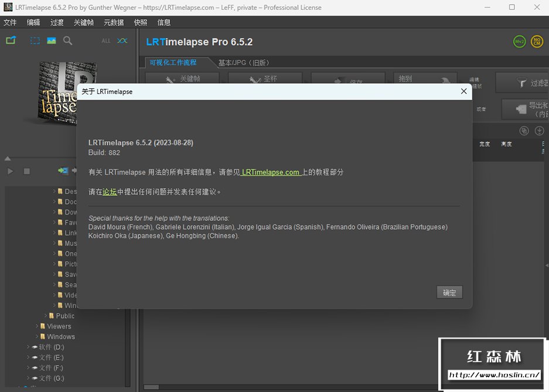Image resolution: width=549 pixels, height=392 pixels.
Task: Open the 快照 menu
Action: tap(141, 22)
